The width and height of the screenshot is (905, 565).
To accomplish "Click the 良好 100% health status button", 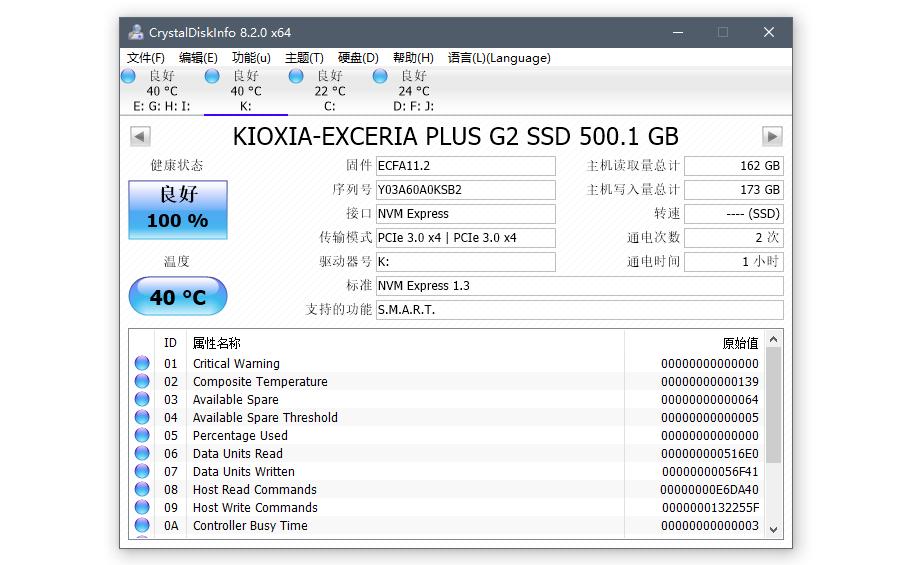I will coord(178,209).
